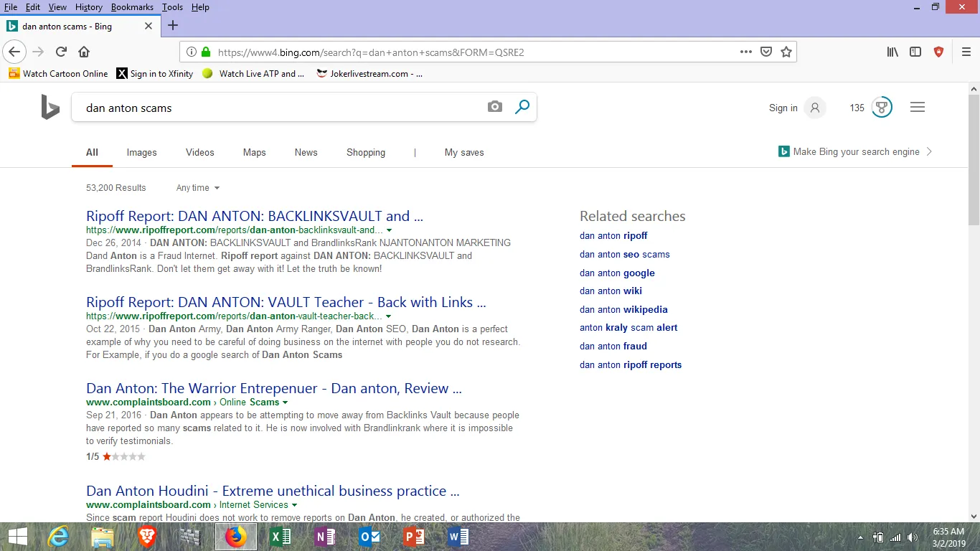
Task: Switch to the Shopping search tab
Action: pyautogui.click(x=366, y=153)
